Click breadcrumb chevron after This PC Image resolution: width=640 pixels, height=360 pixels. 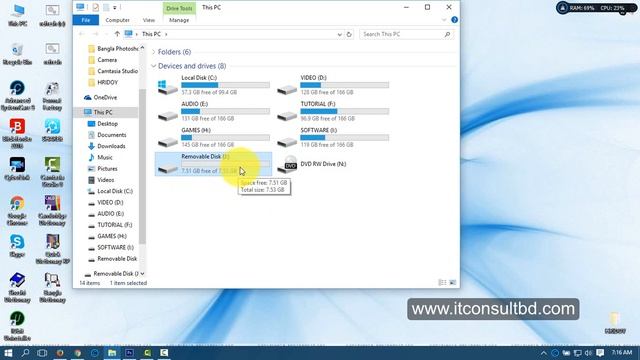(x=167, y=34)
